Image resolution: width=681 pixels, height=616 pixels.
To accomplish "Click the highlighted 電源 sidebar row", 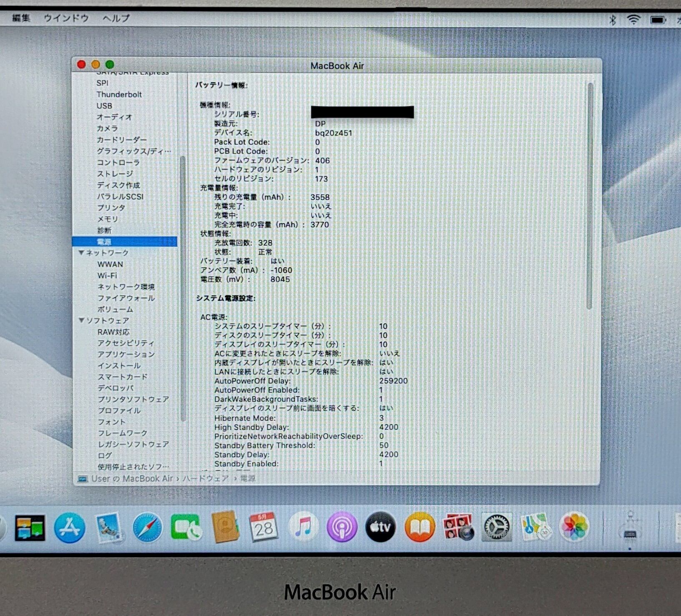I will click(x=125, y=241).
